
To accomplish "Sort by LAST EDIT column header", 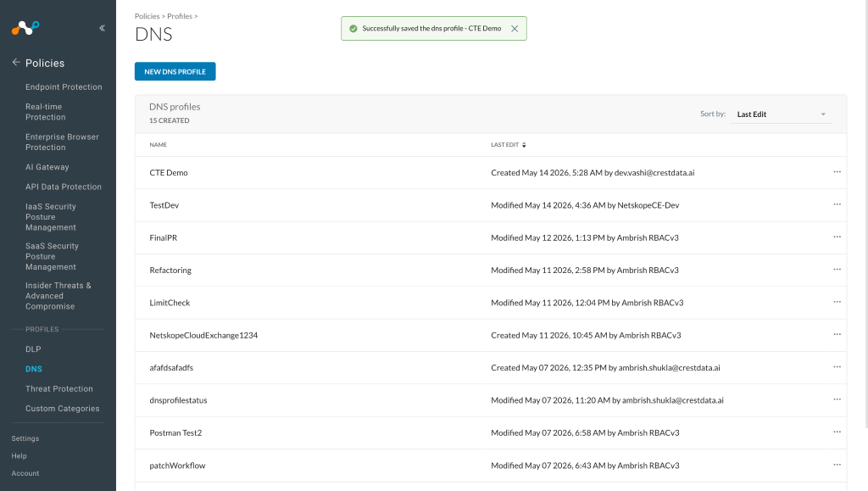I will tap(505, 145).
